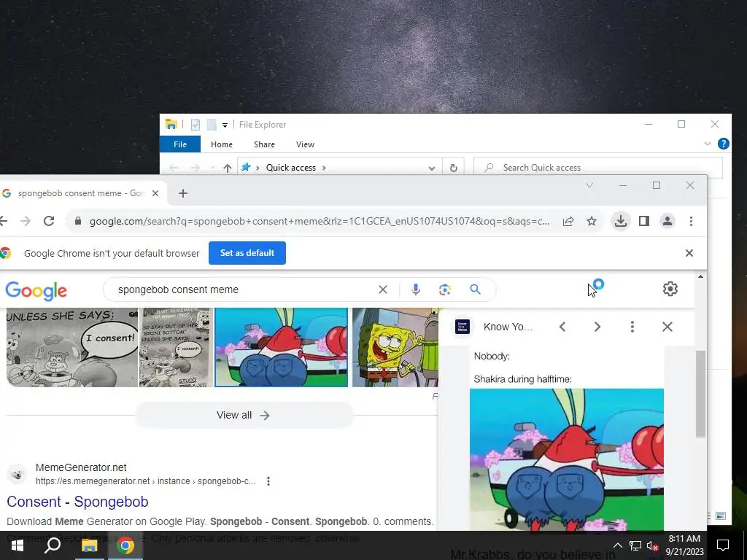Open new Chrome tab
The height and width of the screenshot is (560, 747).
(183, 192)
